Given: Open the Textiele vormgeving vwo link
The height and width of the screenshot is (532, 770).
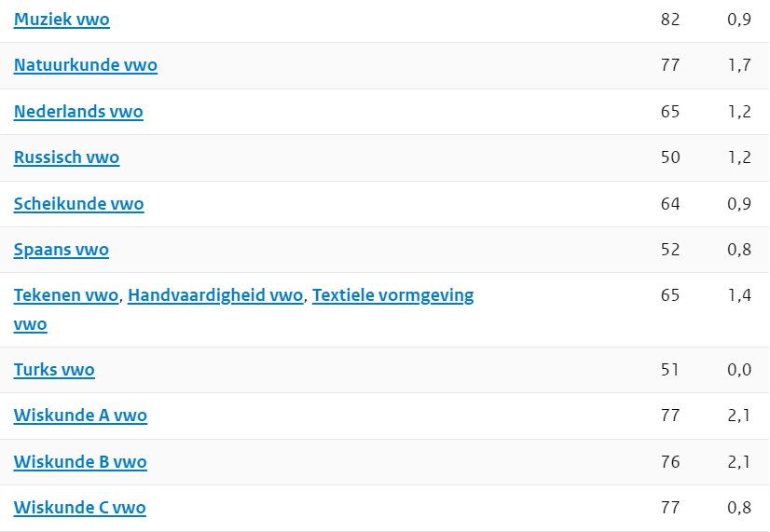Looking at the screenshot, I should pos(392,295).
